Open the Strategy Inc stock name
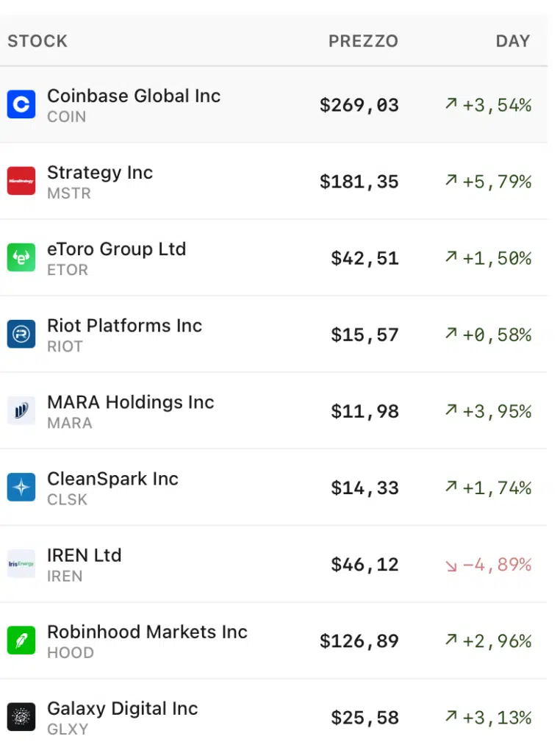 (100, 173)
